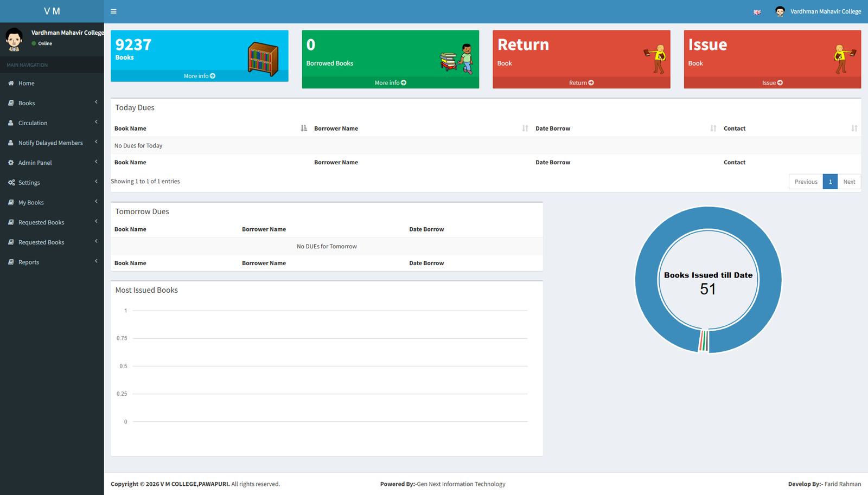
Task: Click the person icon beside Circulation
Action: tap(11, 123)
